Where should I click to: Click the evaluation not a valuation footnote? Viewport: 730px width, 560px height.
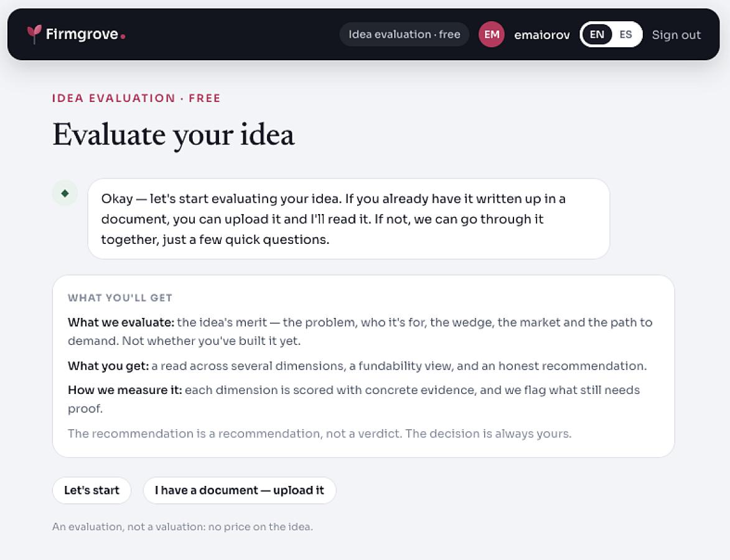[x=182, y=527]
